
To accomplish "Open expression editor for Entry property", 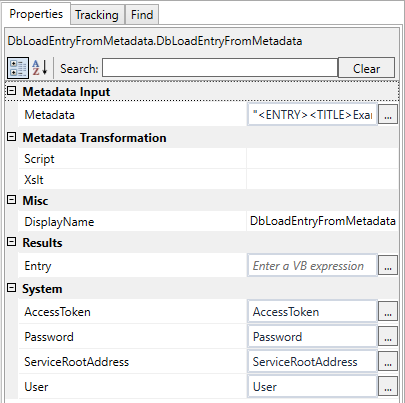I will coord(388,266).
